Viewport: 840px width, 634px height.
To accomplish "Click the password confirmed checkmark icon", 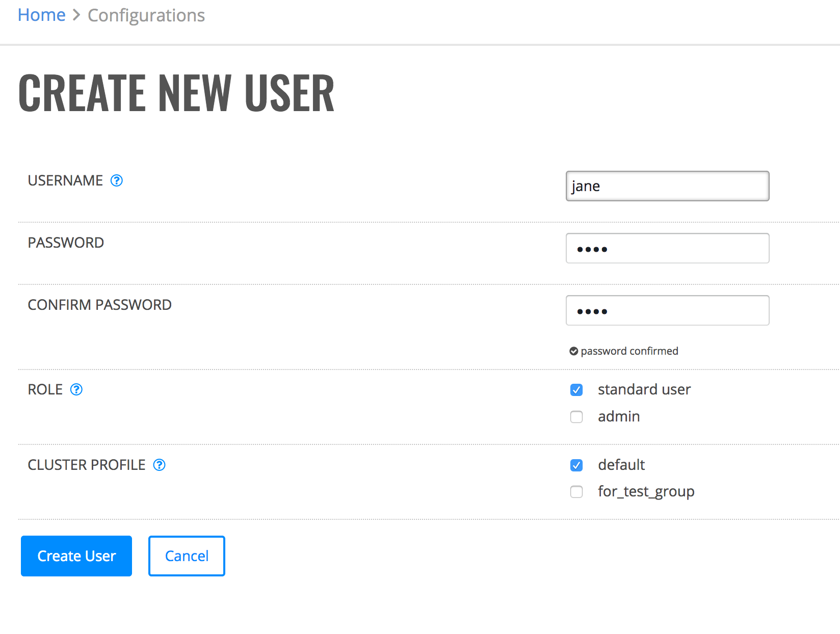I will click(x=574, y=351).
